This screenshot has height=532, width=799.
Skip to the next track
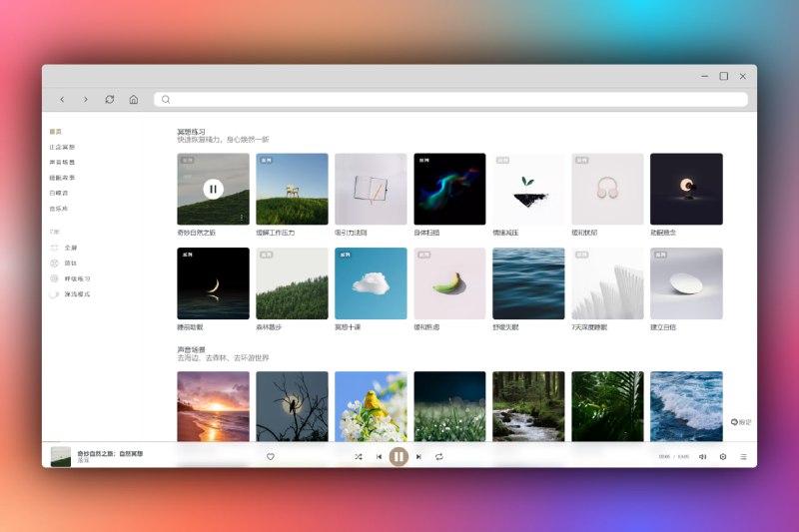[418, 457]
